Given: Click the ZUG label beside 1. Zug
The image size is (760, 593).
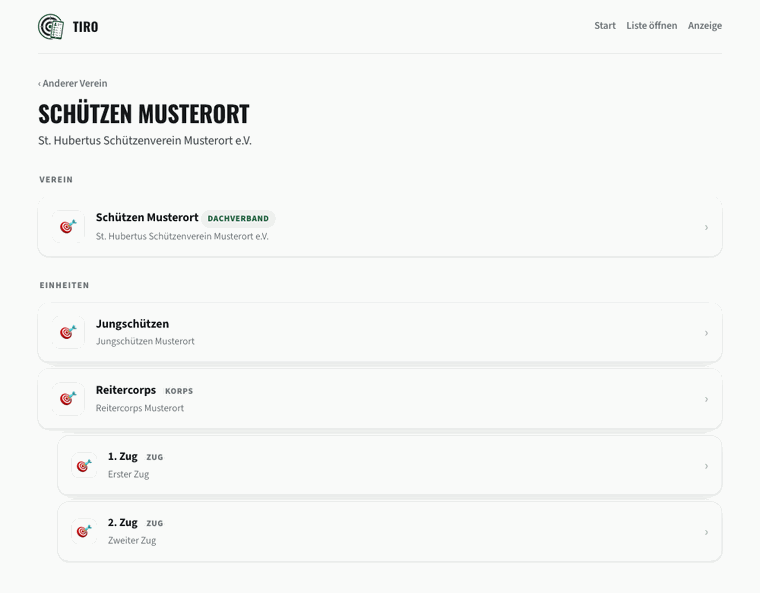Looking at the screenshot, I should [155, 457].
